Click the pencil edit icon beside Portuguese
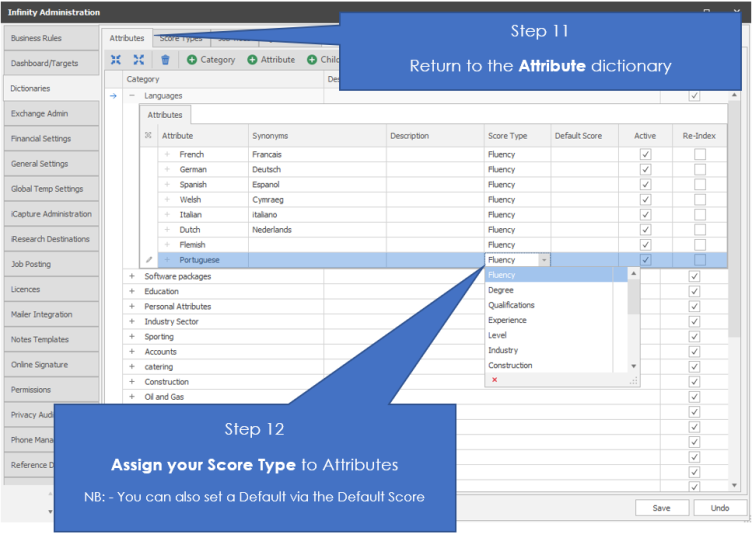Image resolution: width=752 pixels, height=534 pixels. click(x=149, y=260)
